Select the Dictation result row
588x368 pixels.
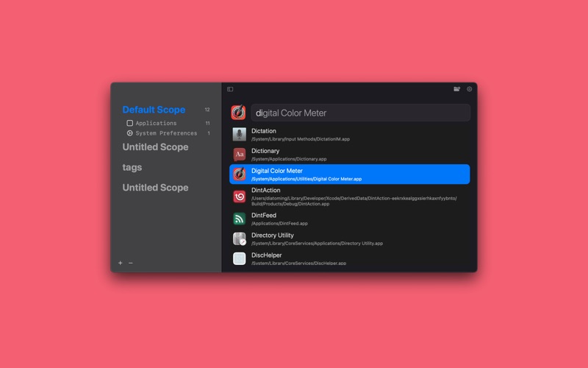tap(350, 135)
